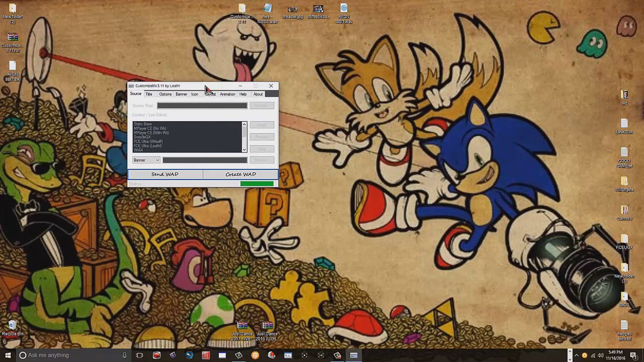
Task: Select the vid desktop icon
Action: point(624,98)
